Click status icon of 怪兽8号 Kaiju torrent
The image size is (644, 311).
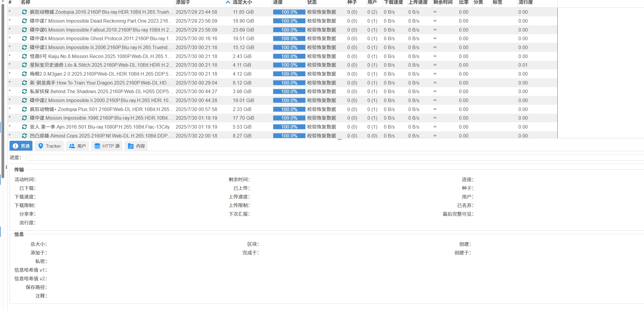coord(24,56)
